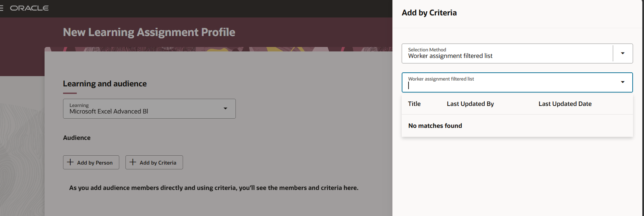Open the Selection Method dropdown arrow
The width and height of the screenshot is (644, 216).
622,53
